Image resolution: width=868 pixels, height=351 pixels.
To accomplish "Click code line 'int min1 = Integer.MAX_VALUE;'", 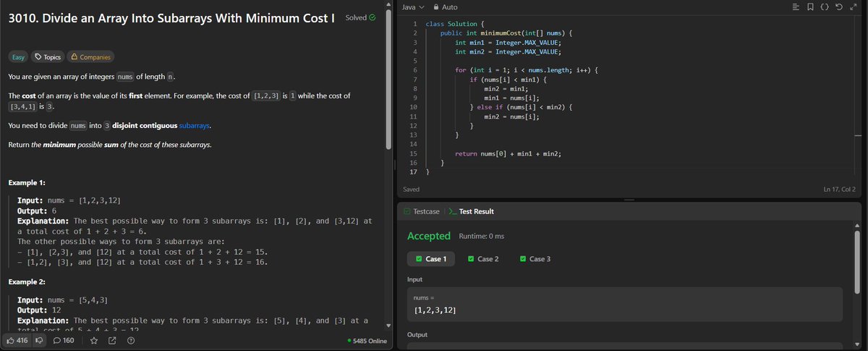I will tap(508, 43).
